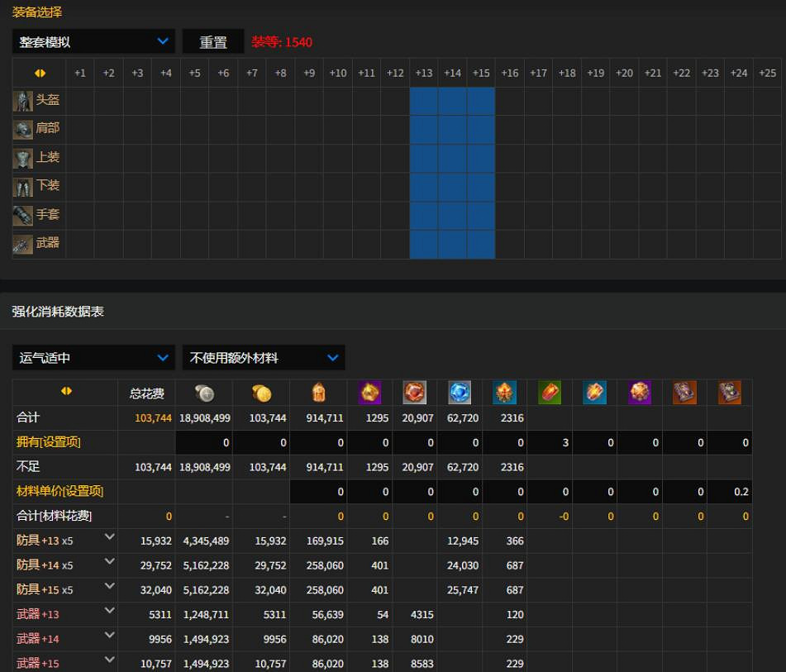The width and height of the screenshot is (786, 672).
Task: Open the 整套模拟 simulation mode dropdown
Action: pos(93,41)
